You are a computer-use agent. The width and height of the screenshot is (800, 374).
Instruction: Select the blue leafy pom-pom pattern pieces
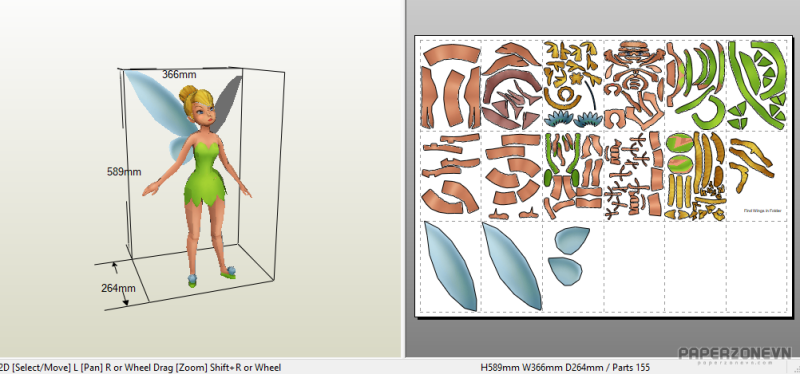click(x=573, y=119)
